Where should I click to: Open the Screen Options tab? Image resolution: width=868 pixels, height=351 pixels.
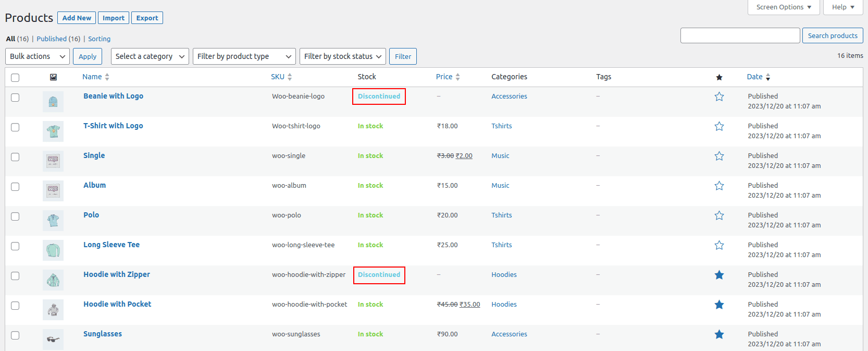point(783,7)
